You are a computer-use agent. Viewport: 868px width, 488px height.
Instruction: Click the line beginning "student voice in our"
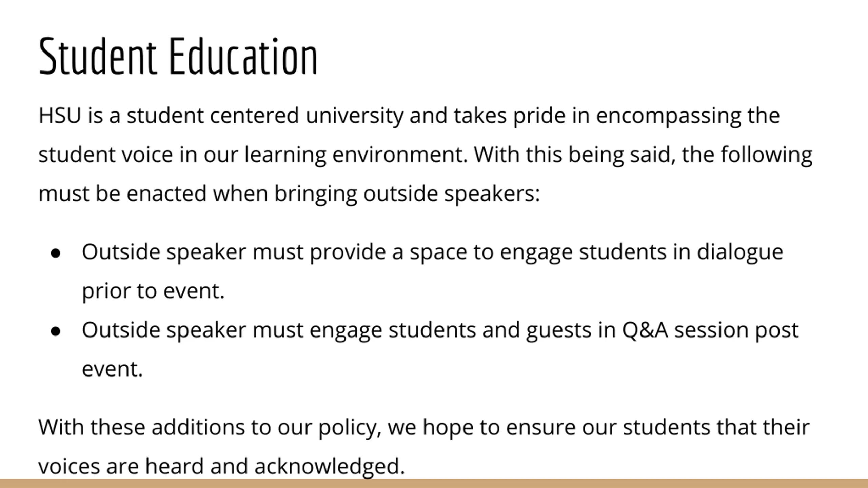425,155
